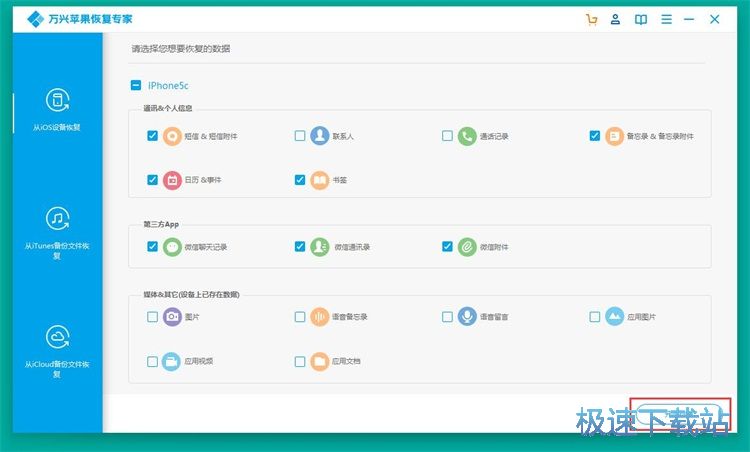The height and width of the screenshot is (452, 750).
Task: Check the 联系人 checkbox
Action: tap(300, 136)
